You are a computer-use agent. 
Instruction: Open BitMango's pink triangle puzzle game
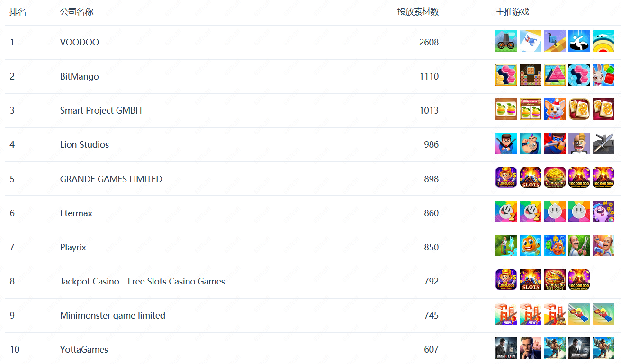[x=555, y=75]
